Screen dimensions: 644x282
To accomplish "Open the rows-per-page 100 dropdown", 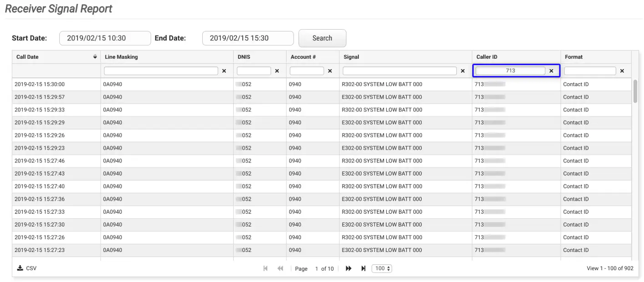I will point(382,268).
